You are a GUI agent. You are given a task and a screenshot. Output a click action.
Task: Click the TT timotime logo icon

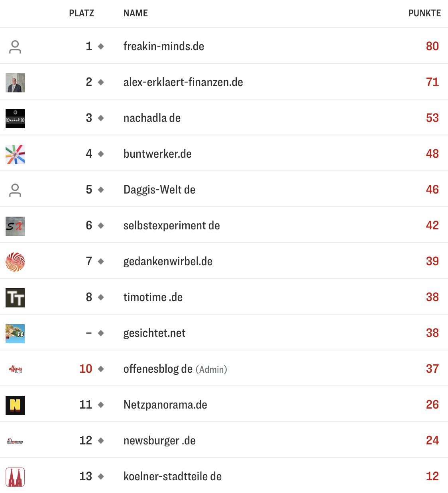click(15, 298)
